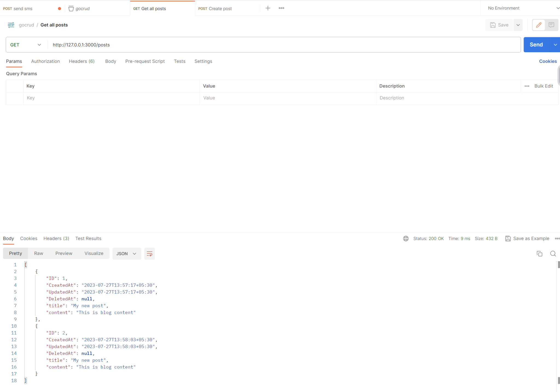Search the response using the magnifier icon
This screenshot has height=392, width=560.
pos(553,254)
